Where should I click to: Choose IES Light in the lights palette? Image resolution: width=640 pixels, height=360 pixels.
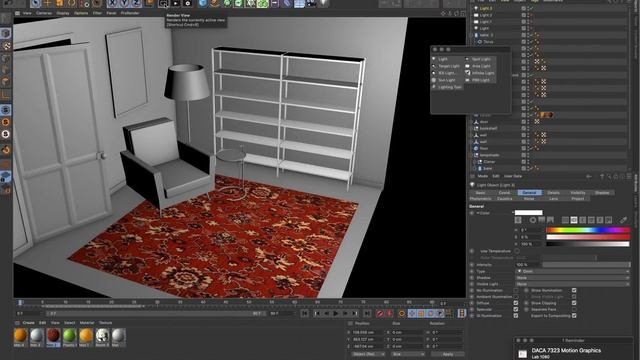pos(447,73)
